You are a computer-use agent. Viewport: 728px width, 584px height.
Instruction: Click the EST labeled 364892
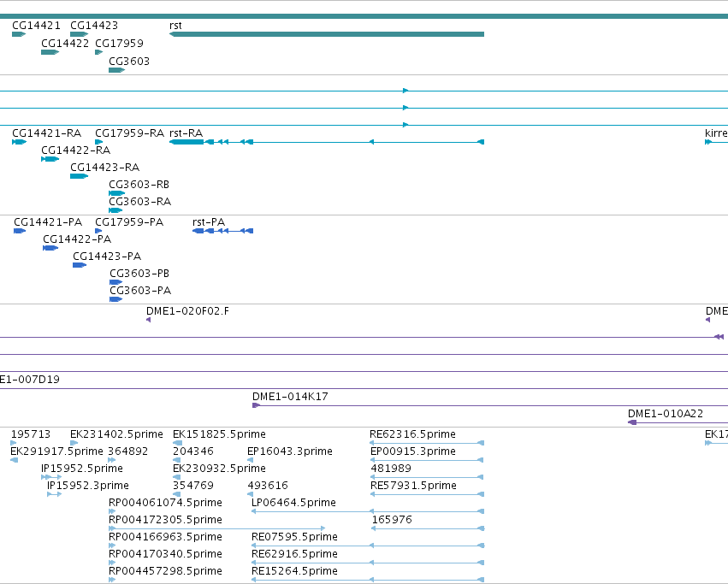[128, 451]
